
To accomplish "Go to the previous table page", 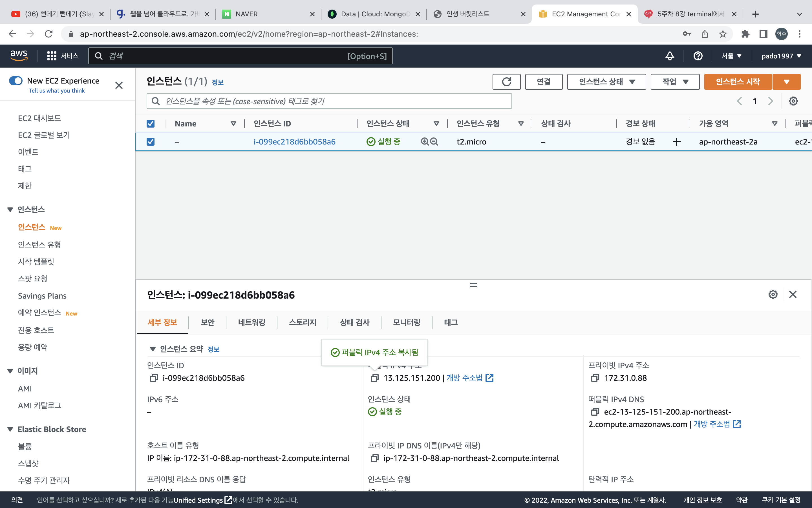I will pos(739,101).
